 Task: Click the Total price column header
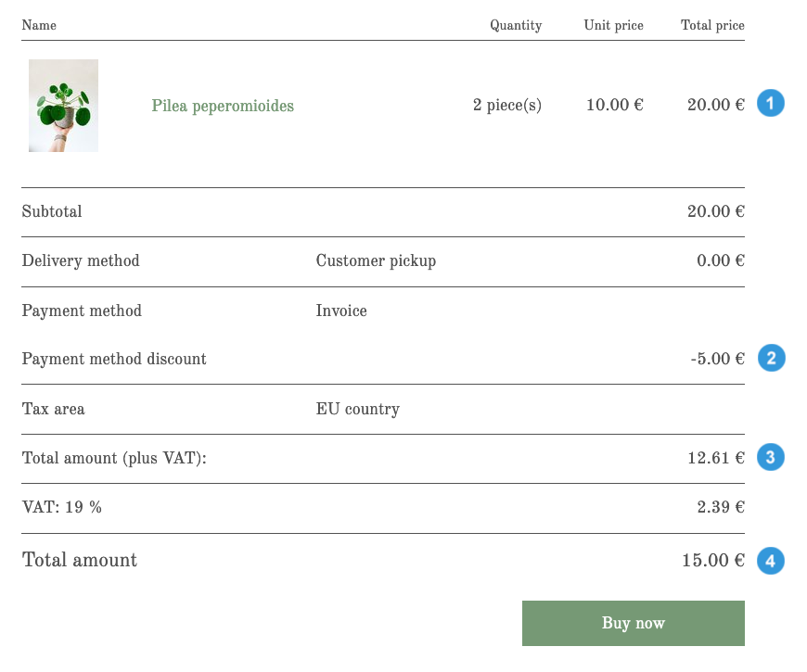(x=712, y=25)
